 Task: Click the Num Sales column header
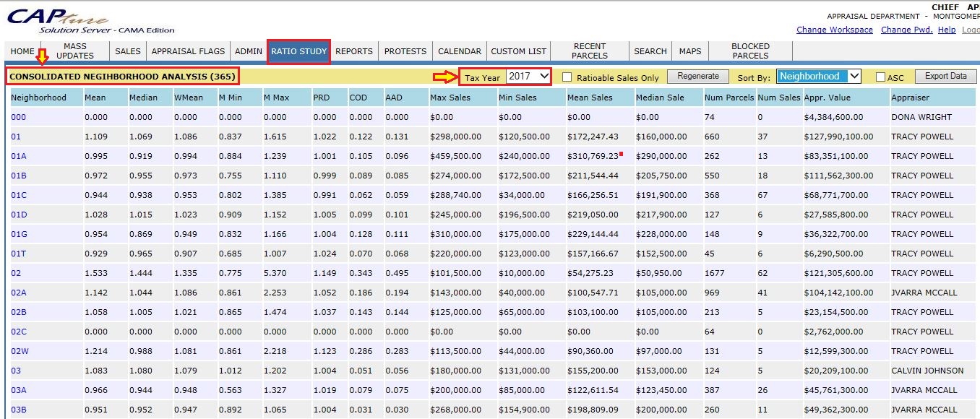tap(778, 98)
